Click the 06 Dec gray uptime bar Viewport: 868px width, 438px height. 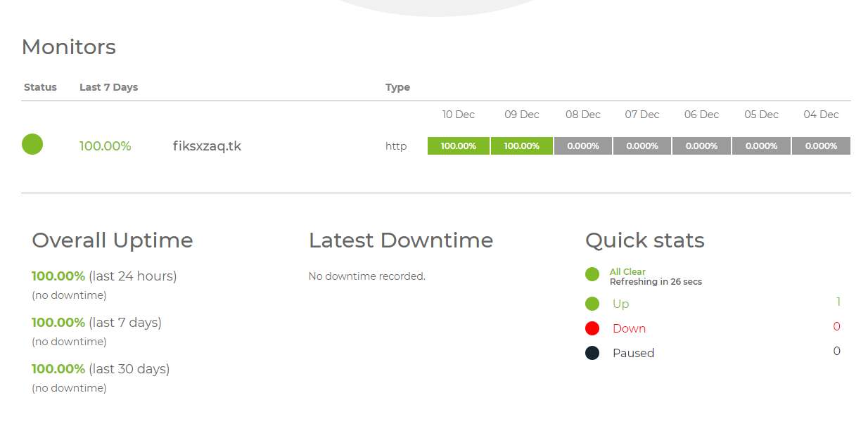pos(701,146)
